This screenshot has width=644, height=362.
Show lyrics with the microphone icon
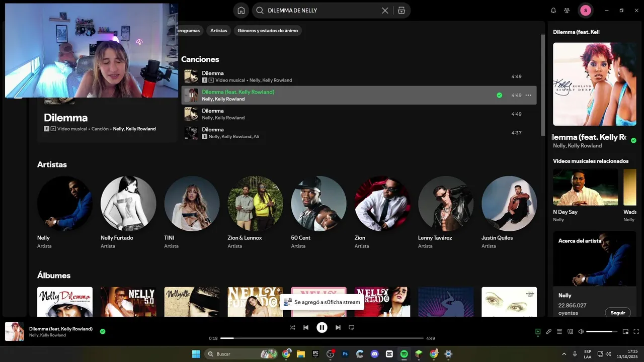pos(549,332)
